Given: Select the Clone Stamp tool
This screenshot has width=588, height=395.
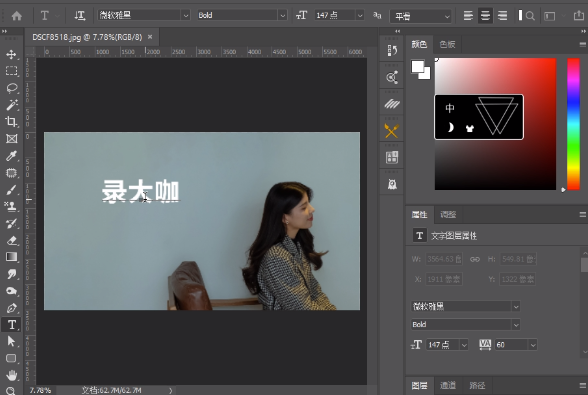Looking at the screenshot, I should point(11,206).
